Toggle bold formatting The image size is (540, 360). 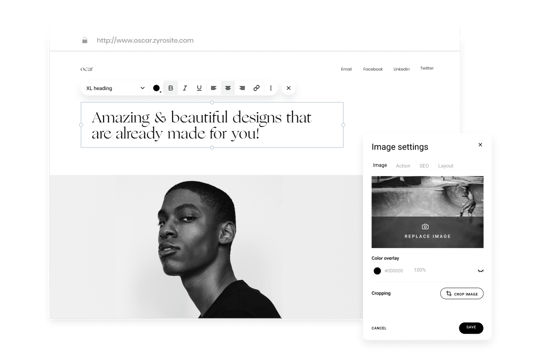pos(170,88)
